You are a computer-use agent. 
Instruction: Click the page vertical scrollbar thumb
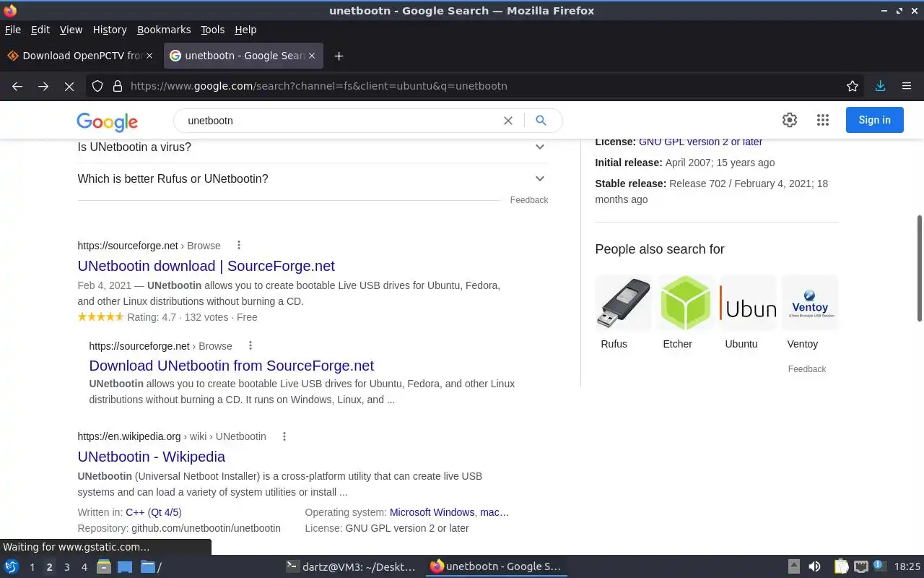point(920,268)
